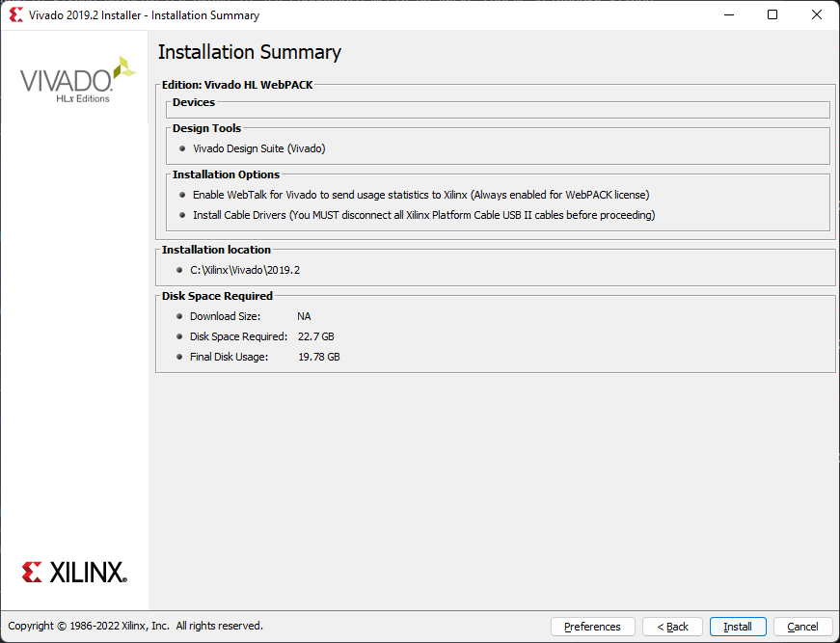Click the Installation Summary heading

[x=250, y=52]
